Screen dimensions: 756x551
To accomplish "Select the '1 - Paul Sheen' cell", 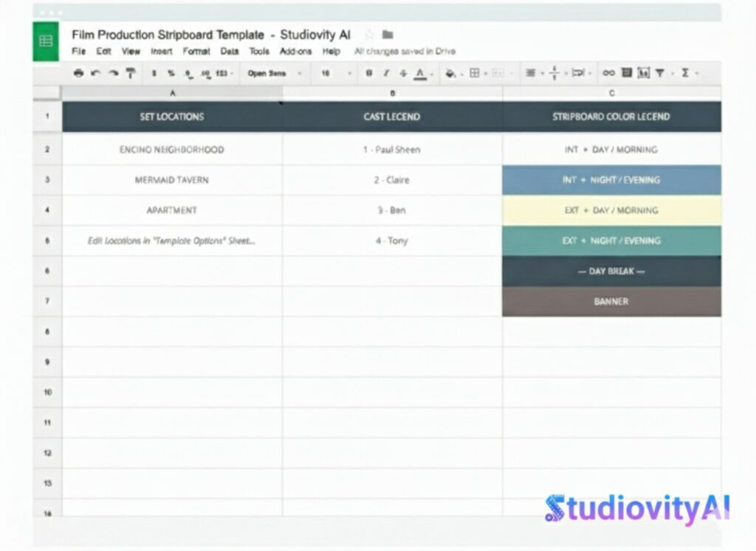I will [x=392, y=149].
